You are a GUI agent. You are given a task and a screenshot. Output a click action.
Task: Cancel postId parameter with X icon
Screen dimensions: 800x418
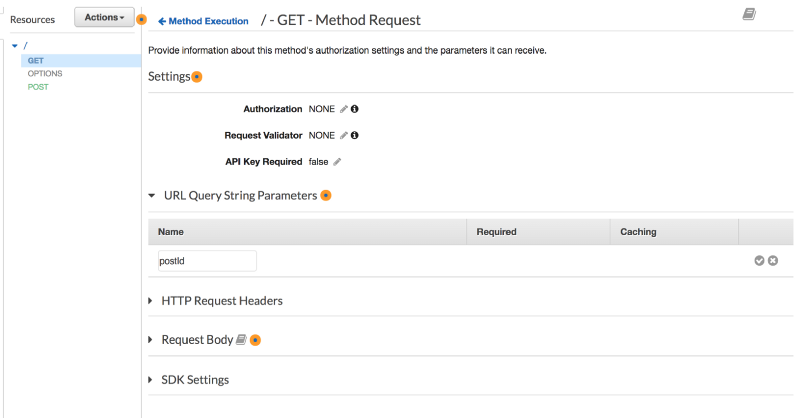[773, 261]
